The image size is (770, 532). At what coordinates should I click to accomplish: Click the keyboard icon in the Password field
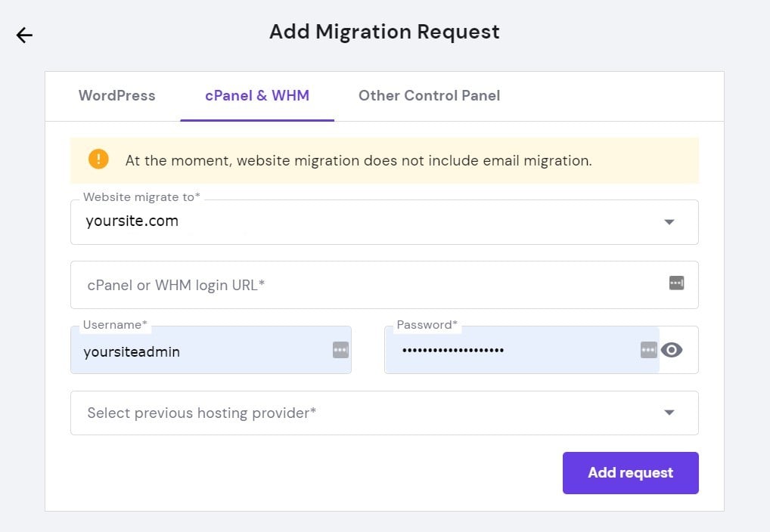[x=648, y=349]
